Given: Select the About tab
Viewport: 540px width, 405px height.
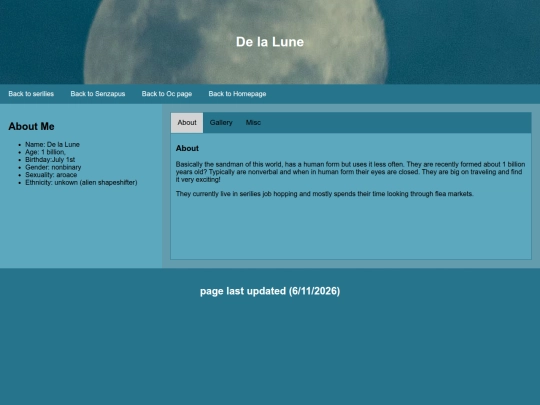Looking at the screenshot, I should tap(187, 123).
